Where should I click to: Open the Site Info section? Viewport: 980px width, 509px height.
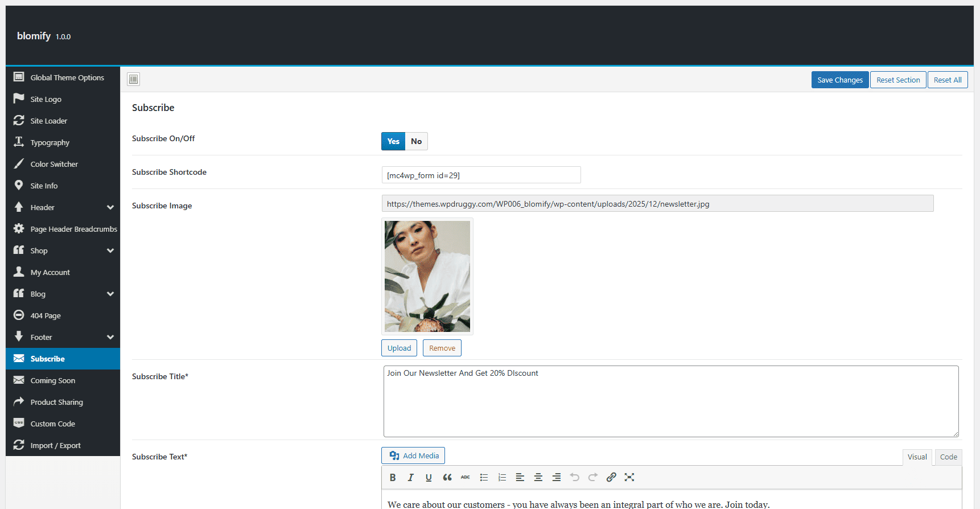click(x=63, y=186)
